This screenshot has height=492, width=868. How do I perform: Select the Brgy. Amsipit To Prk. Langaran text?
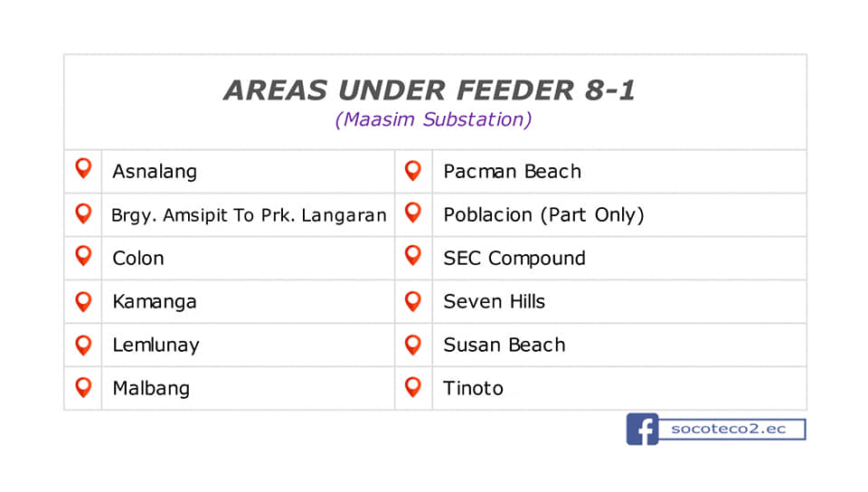(249, 215)
